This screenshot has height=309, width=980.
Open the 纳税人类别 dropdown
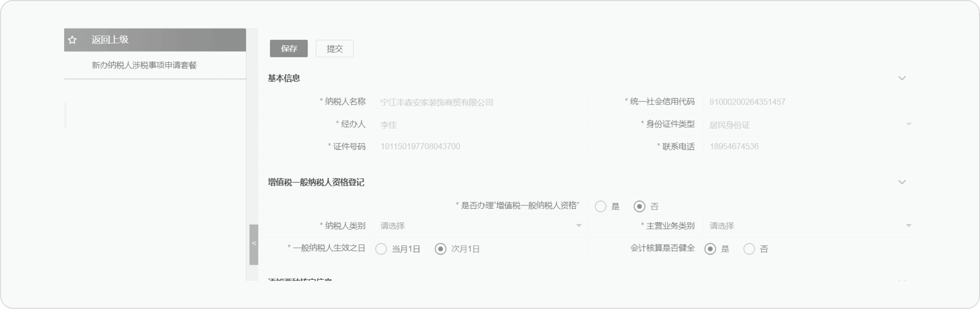point(481,226)
